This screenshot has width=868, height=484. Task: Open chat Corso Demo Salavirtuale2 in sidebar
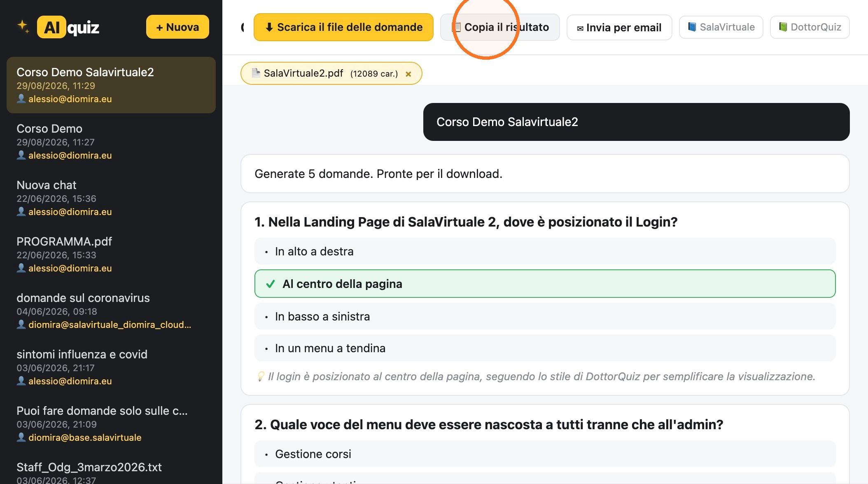(x=111, y=85)
